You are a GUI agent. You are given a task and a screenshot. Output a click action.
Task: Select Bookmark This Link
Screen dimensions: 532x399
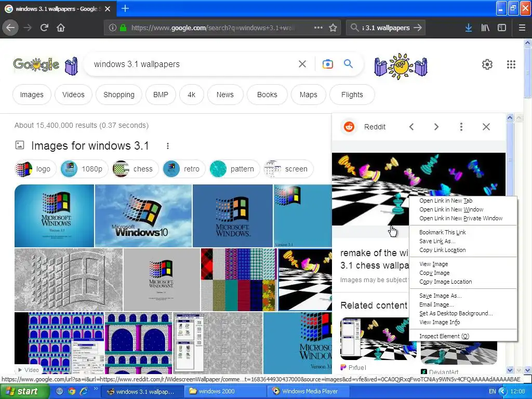coord(463,232)
